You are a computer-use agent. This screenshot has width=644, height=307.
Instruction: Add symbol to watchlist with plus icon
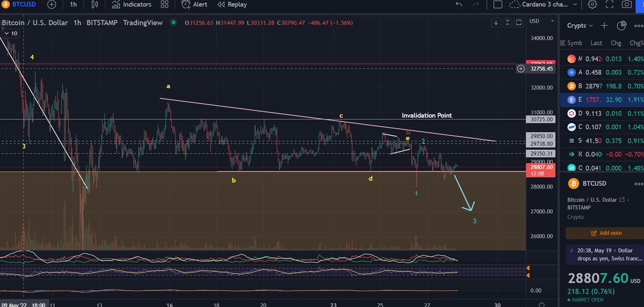(x=604, y=25)
